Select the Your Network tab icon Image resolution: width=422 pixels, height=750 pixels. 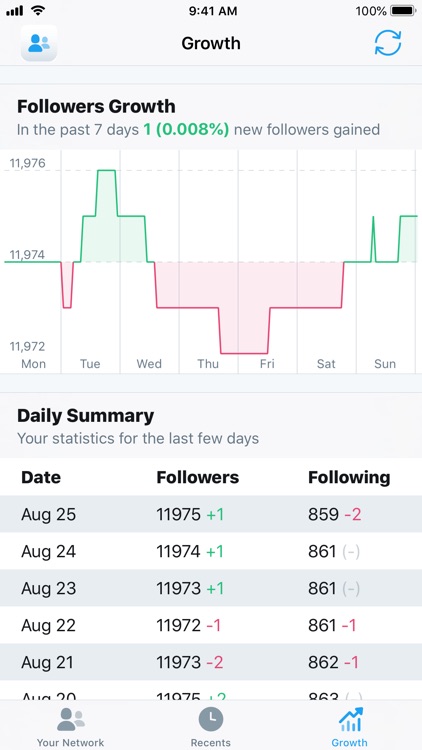(x=70, y=719)
